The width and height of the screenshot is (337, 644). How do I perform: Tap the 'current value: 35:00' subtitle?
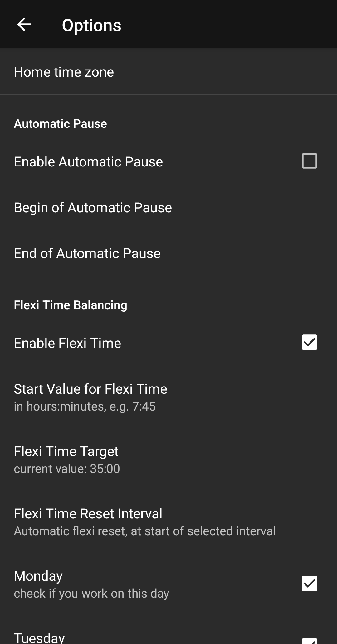(x=67, y=469)
